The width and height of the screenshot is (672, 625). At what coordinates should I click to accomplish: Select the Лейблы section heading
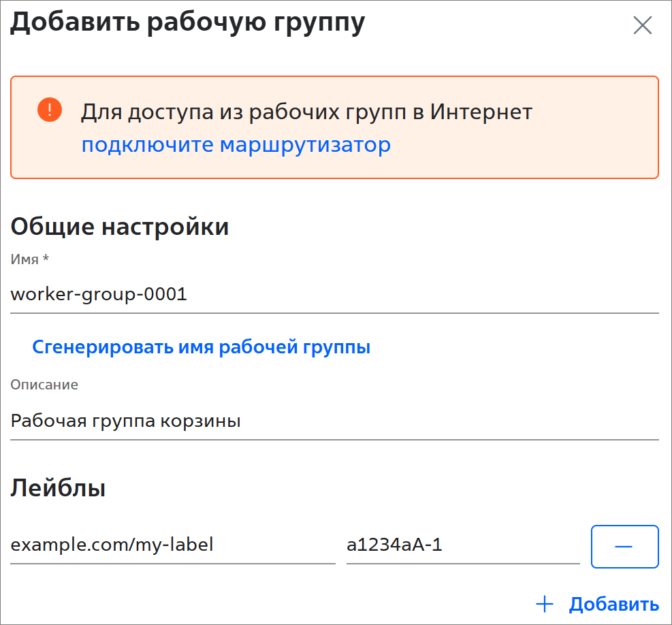58,488
